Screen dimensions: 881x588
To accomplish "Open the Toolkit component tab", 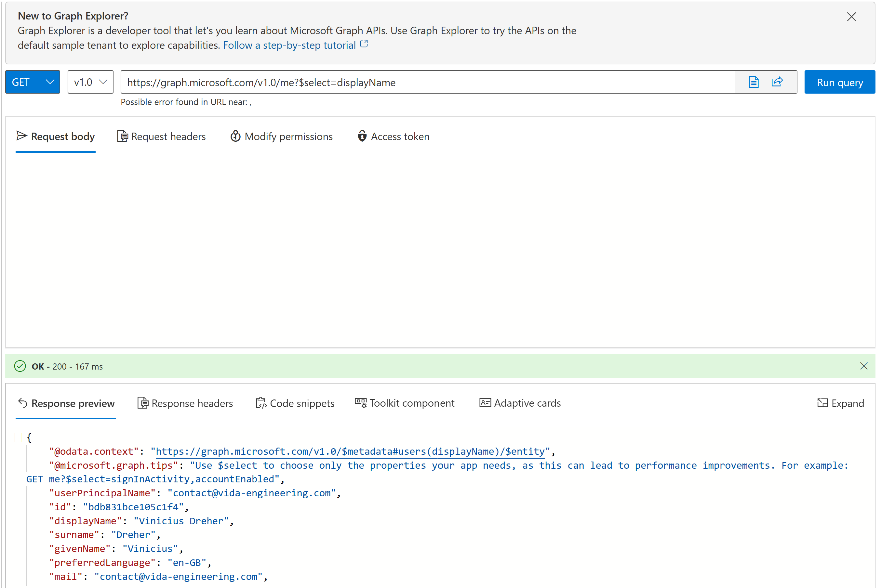I will click(405, 403).
